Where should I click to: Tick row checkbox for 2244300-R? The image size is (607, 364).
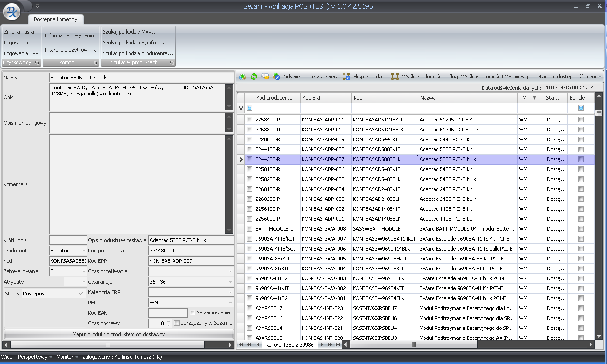click(x=249, y=159)
